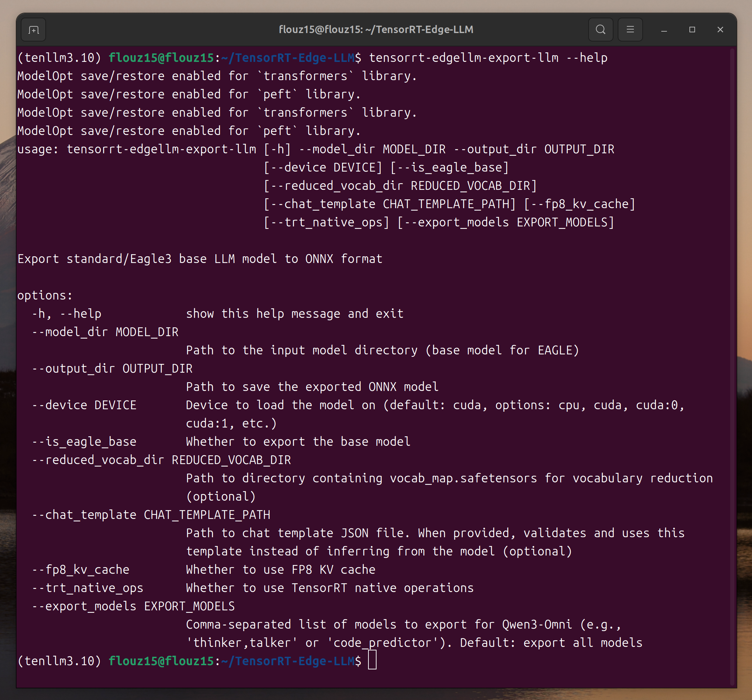Click "Whether to use TensorRT native operations"
The height and width of the screenshot is (700, 752).
330,588
